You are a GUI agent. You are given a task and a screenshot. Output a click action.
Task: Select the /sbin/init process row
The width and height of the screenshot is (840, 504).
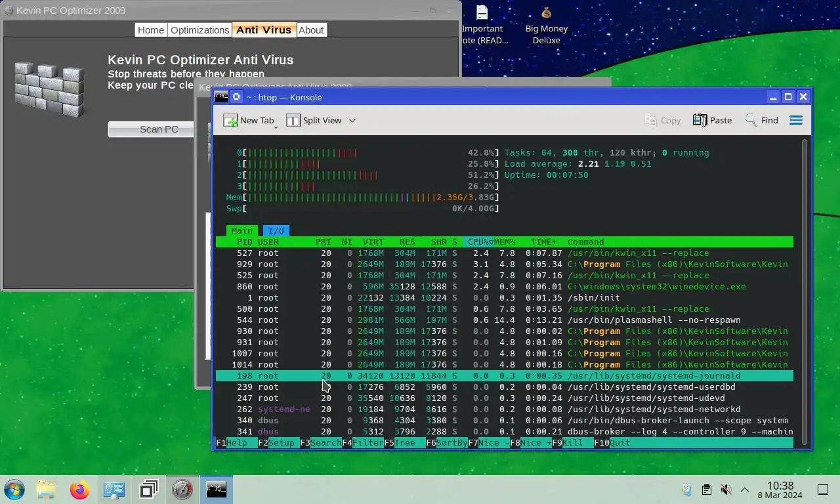click(505, 297)
